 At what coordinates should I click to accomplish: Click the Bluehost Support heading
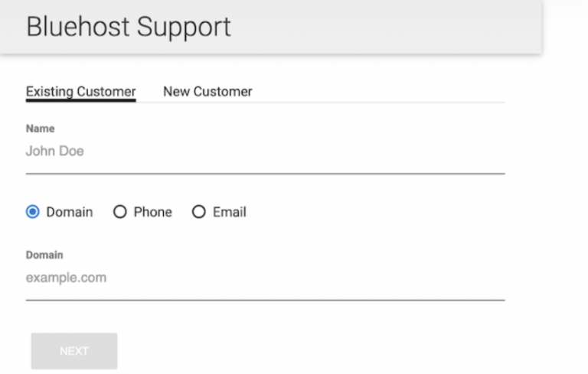tap(129, 27)
